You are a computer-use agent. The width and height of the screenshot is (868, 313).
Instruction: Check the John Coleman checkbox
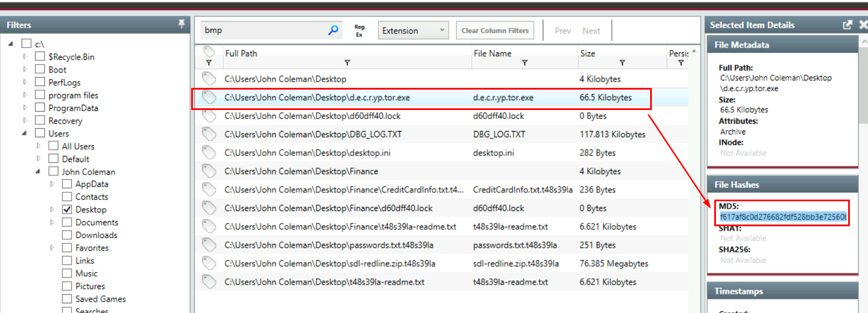click(x=53, y=171)
